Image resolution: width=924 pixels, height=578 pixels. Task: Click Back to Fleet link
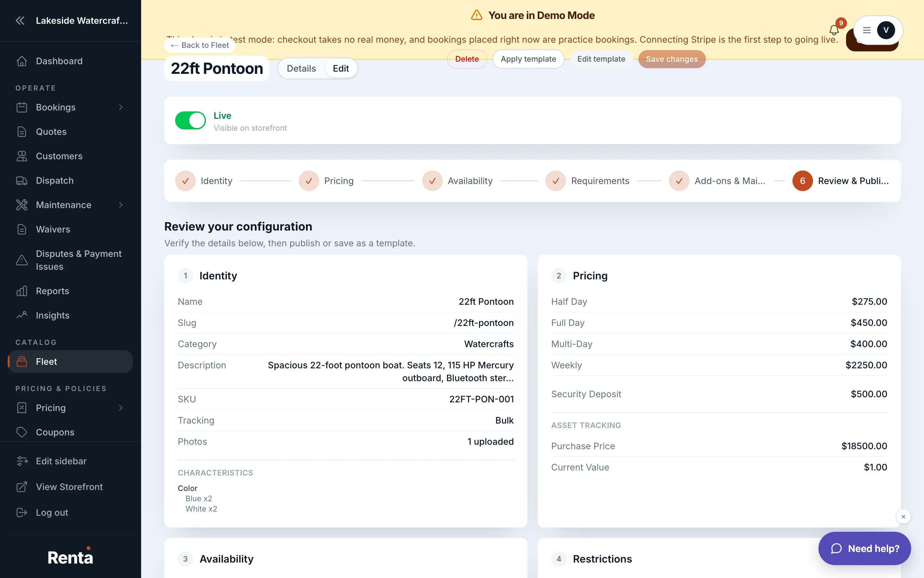(x=200, y=45)
